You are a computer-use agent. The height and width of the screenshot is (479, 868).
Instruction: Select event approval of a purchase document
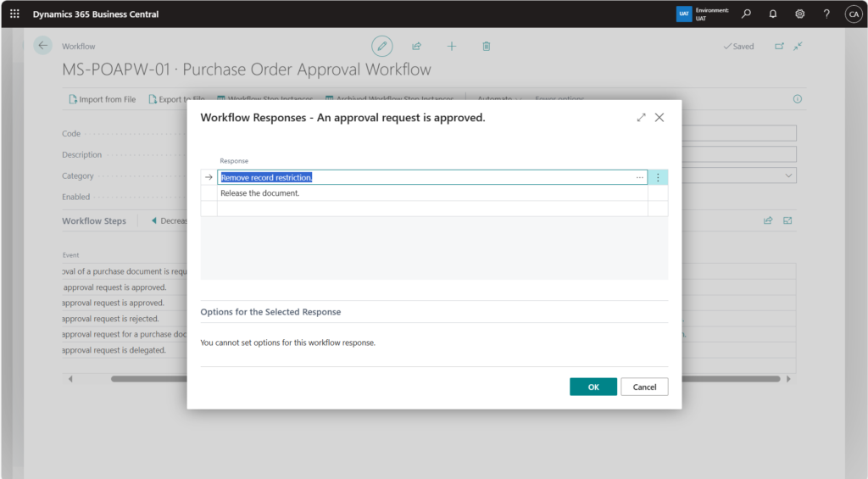(x=125, y=271)
